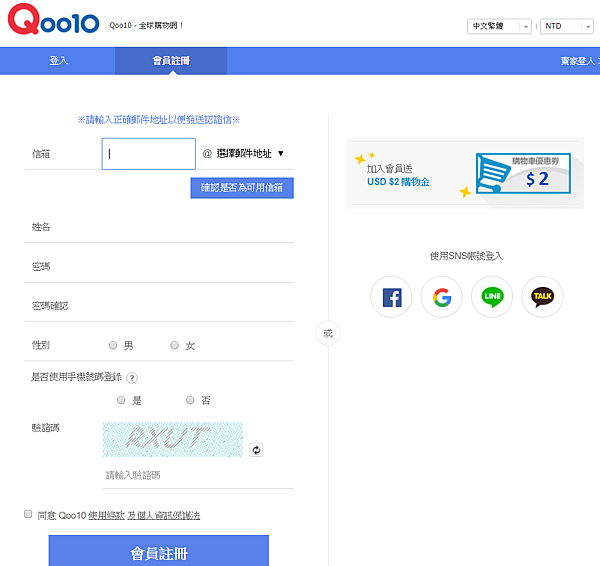
Task: Choose 是 for phone number login
Action: [121, 400]
